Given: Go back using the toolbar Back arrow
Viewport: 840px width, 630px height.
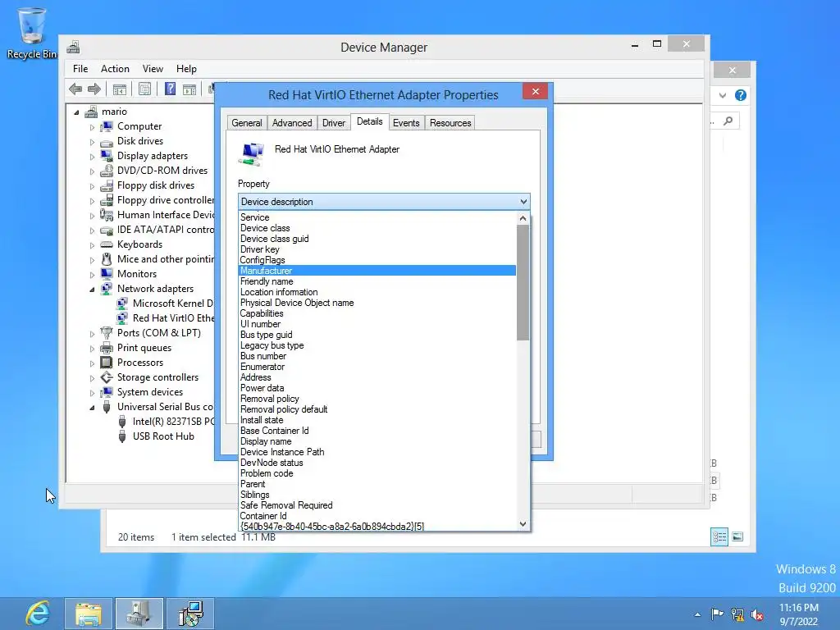Looking at the screenshot, I should [x=75, y=89].
